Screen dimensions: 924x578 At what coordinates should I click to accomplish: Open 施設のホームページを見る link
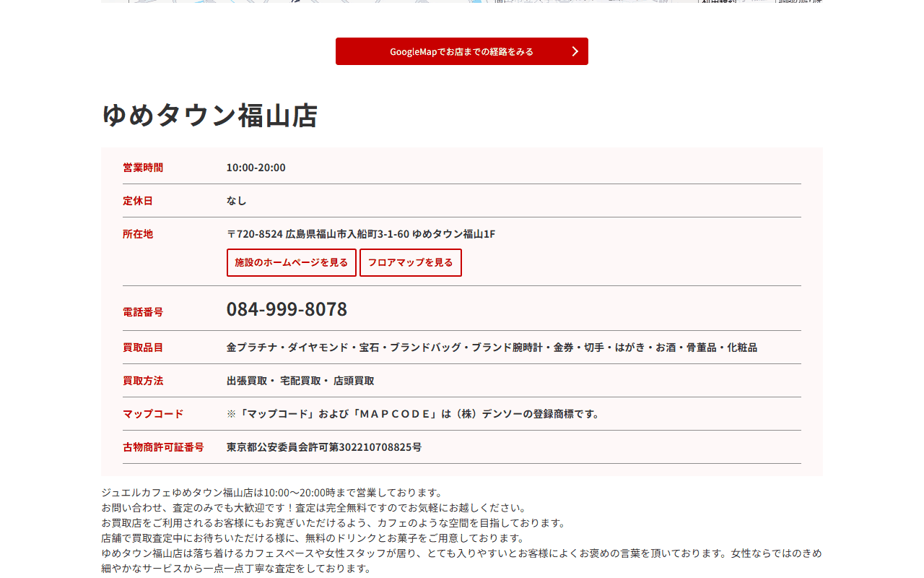tap(292, 262)
